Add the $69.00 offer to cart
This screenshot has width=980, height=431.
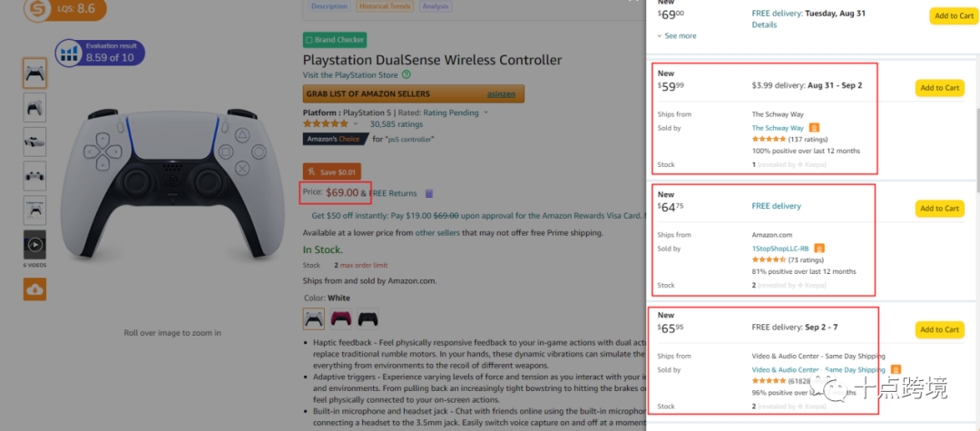[952, 15]
